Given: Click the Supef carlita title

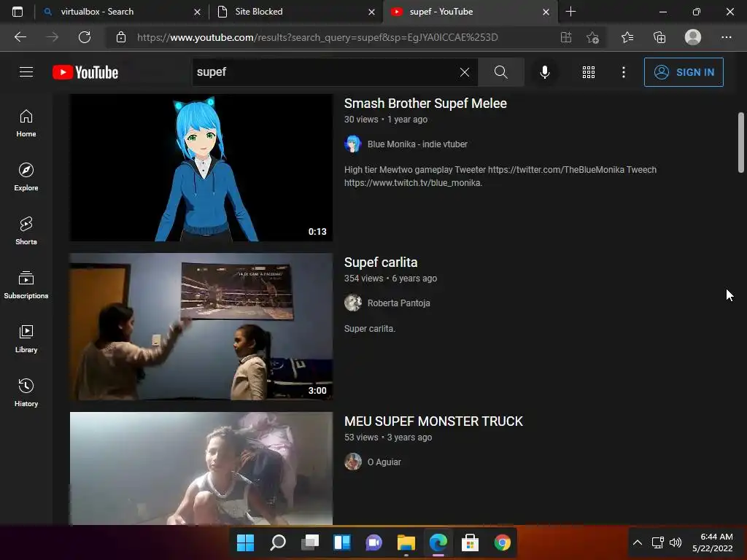Looking at the screenshot, I should 381,262.
